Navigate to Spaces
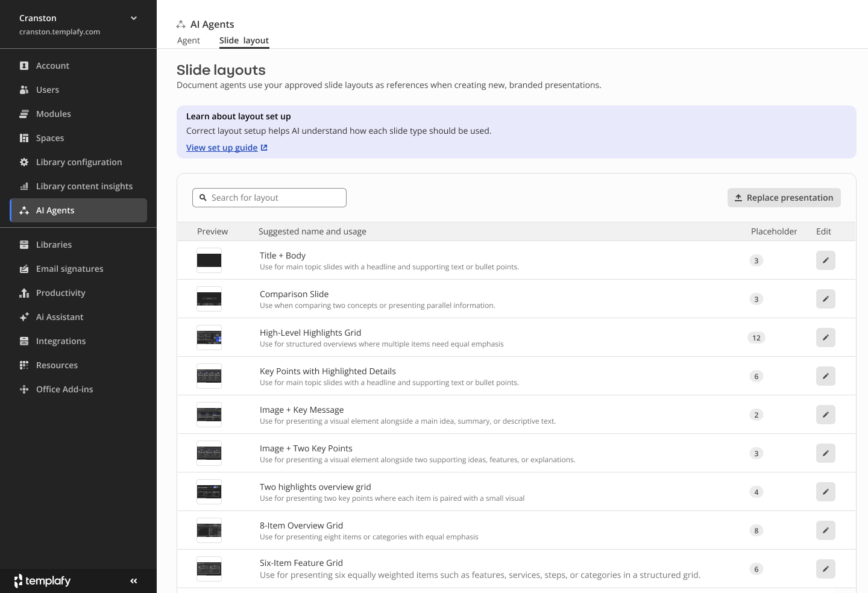The width and height of the screenshot is (868, 593). [x=78, y=138]
